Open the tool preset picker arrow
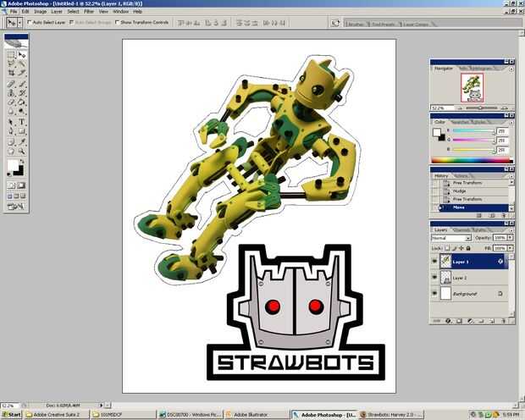The image size is (525, 420). coord(20,23)
